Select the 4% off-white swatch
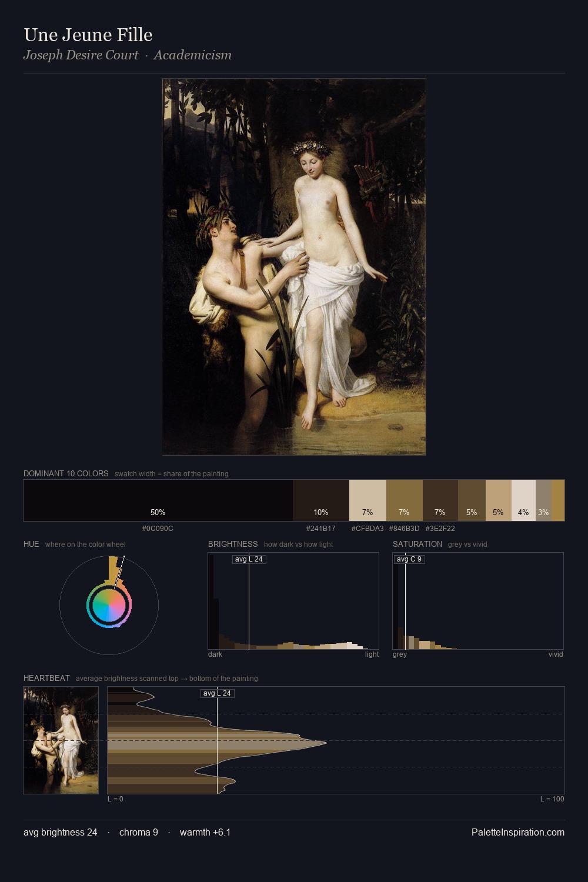The image size is (588, 882). (523, 500)
